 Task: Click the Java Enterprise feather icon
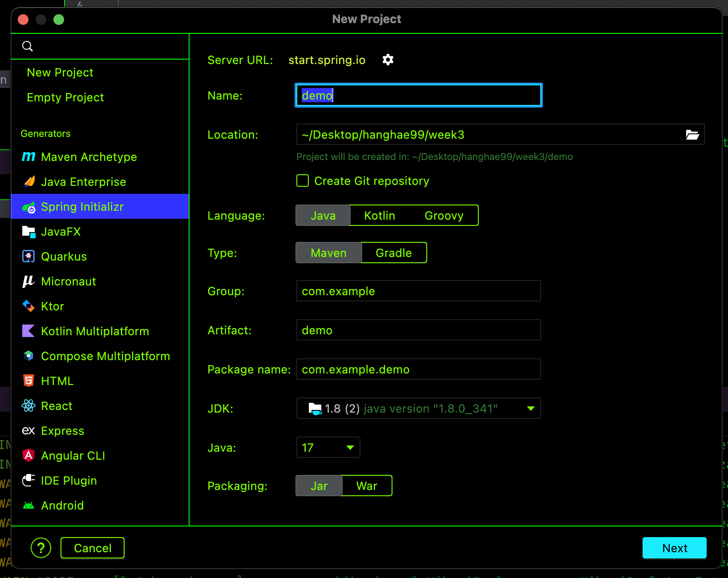pos(29,181)
